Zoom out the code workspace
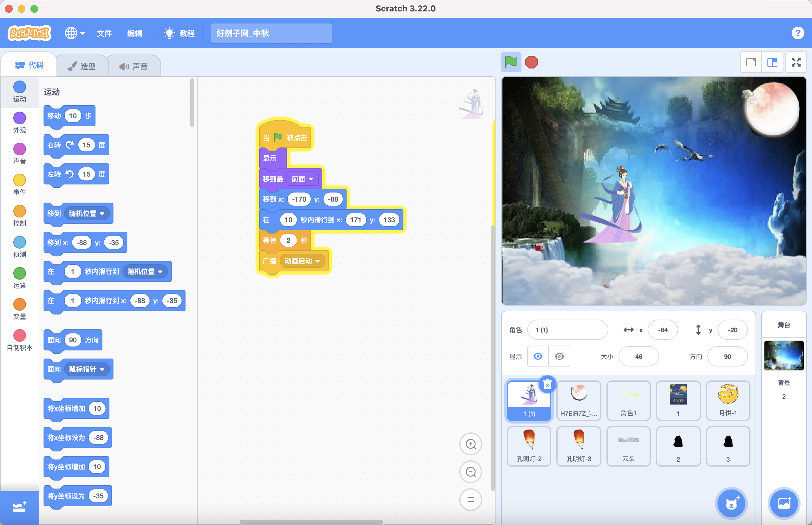The height and width of the screenshot is (525, 812). click(x=471, y=472)
